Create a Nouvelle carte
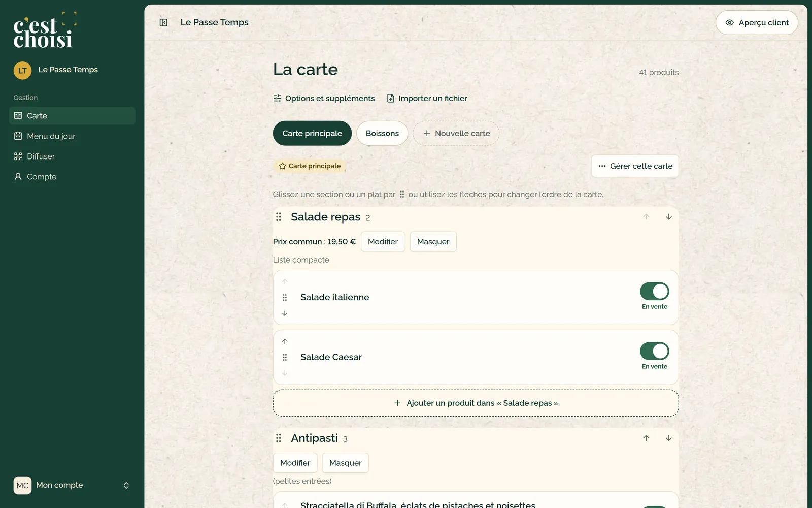This screenshot has height=508, width=812. click(456, 133)
